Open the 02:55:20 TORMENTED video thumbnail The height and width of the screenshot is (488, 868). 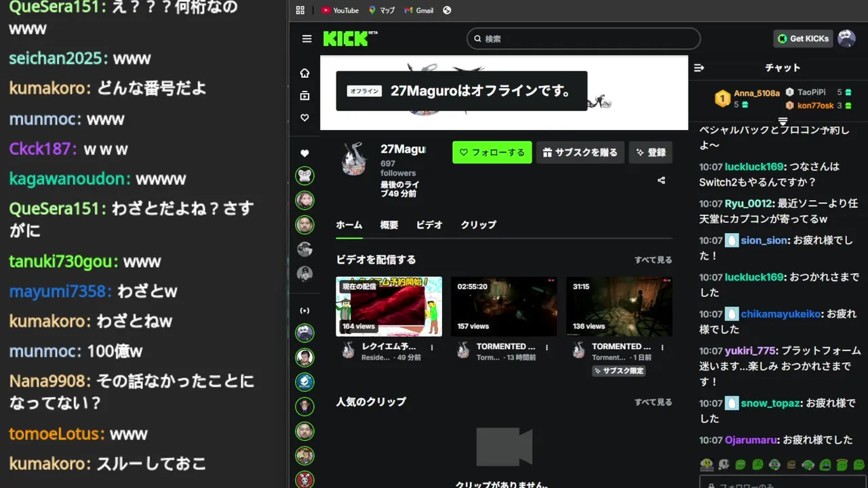click(x=504, y=306)
